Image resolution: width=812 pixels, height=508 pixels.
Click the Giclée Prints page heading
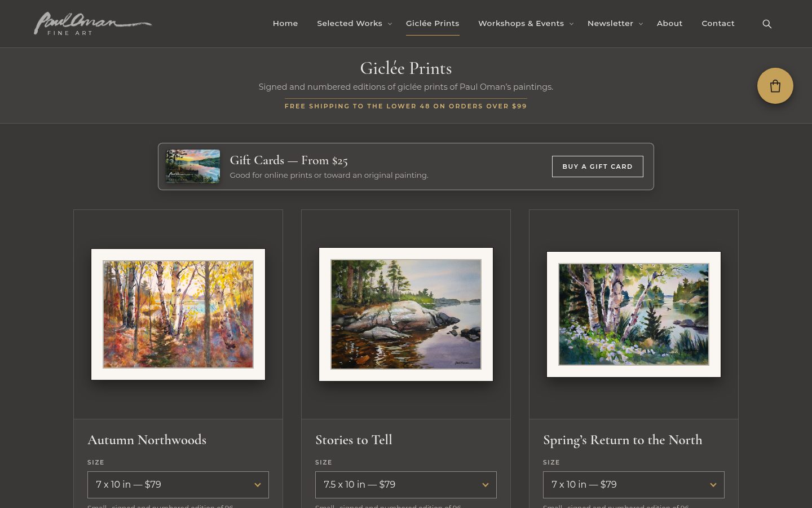406,68
